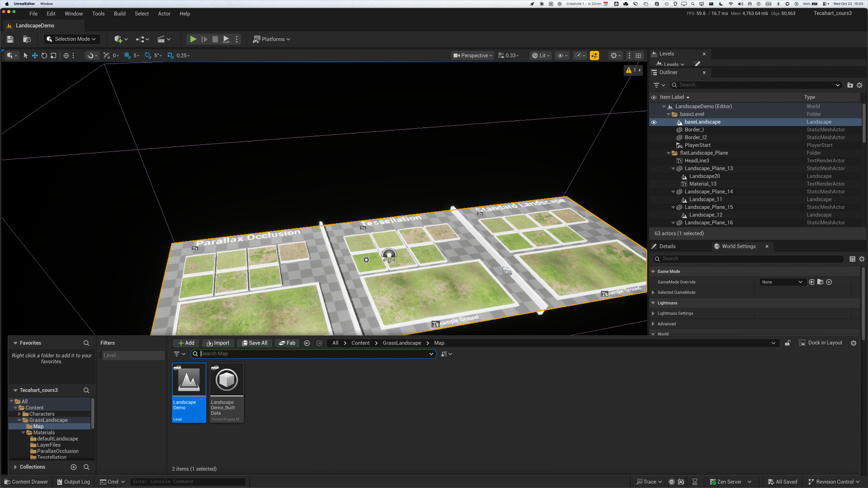The width and height of the screenshot is (868, 488).
Task: Open the cinematics clapperboard menu
Action: 164,39
